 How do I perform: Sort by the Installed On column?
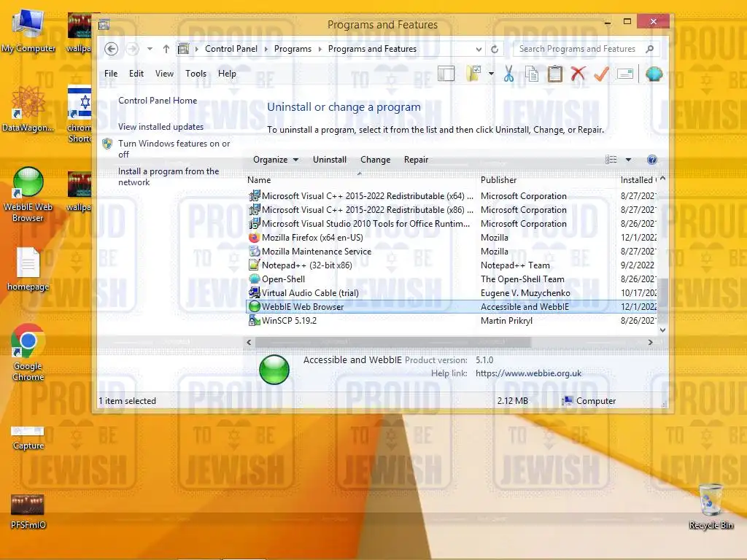[x=638, y=180]
